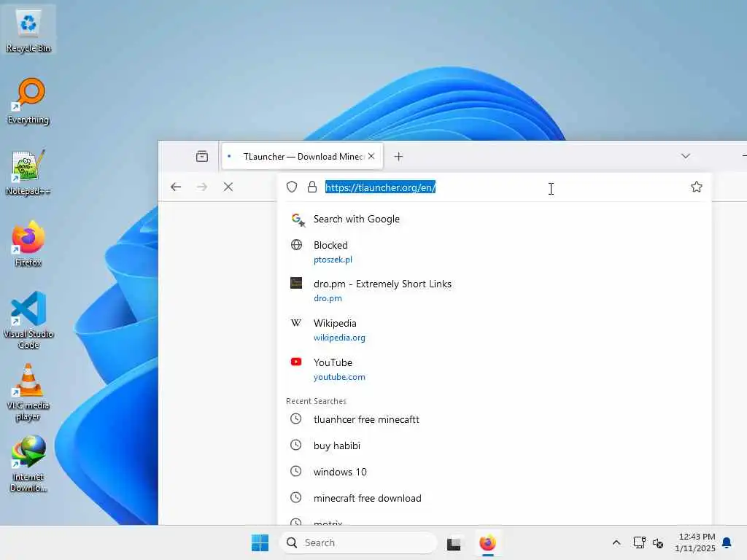Select the VLC media player desktop shortcut
The height and width of the screenshot is (560, 747).
click(x=28, y=392)
